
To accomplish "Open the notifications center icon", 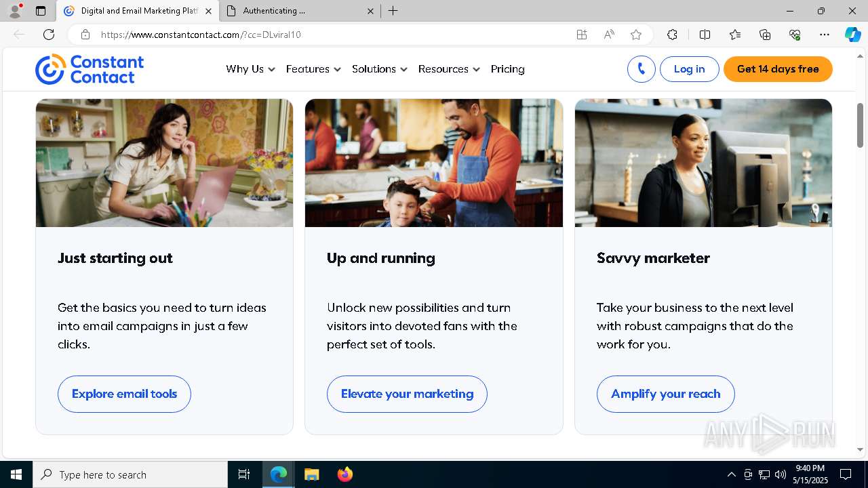I will 846,474.
